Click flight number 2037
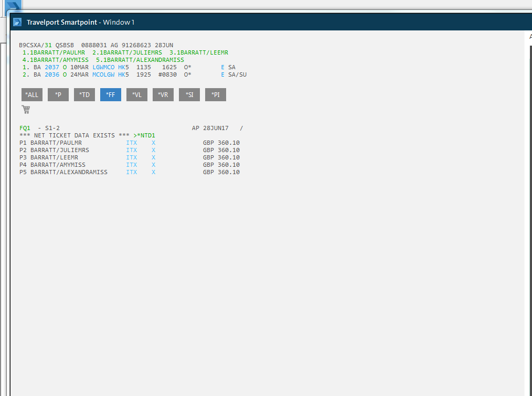 52,67
